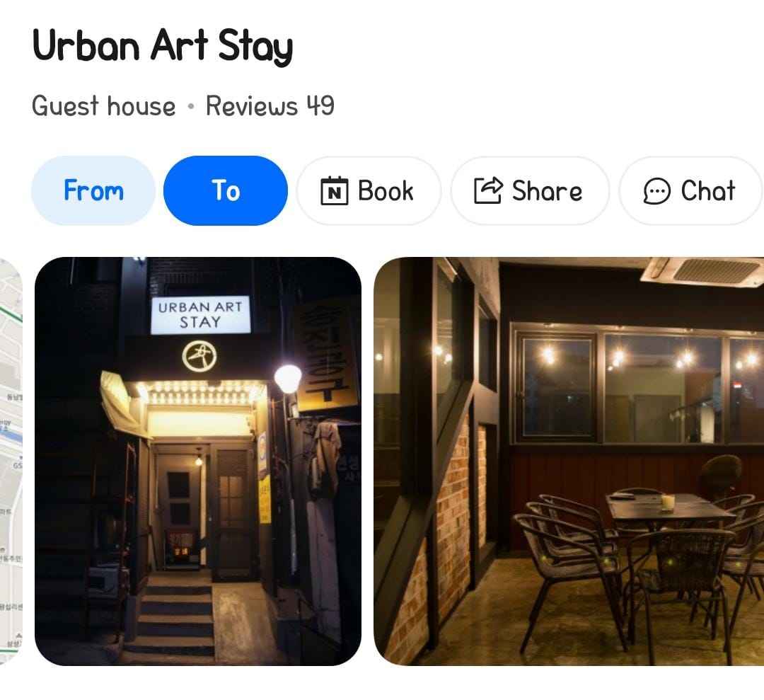764x700 pixels.
Task: Open the entrance night photo thumbnail
Action: [198, 461]
